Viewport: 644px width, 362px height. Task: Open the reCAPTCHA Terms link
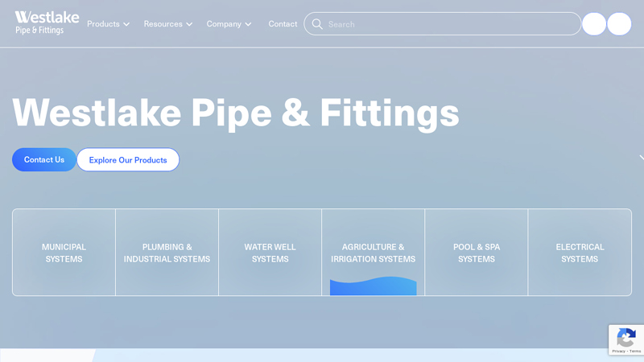635,352
